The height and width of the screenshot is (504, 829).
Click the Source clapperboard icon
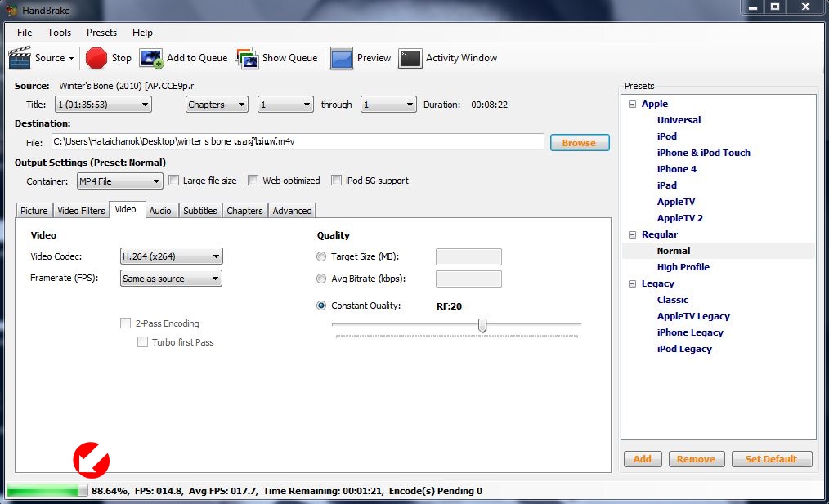click(20, 57)
